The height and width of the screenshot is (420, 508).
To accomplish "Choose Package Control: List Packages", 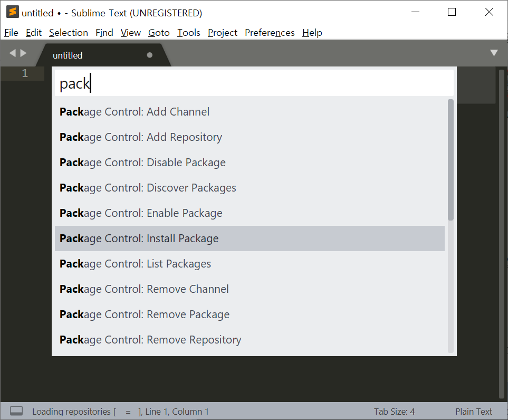I will [250, 264].
